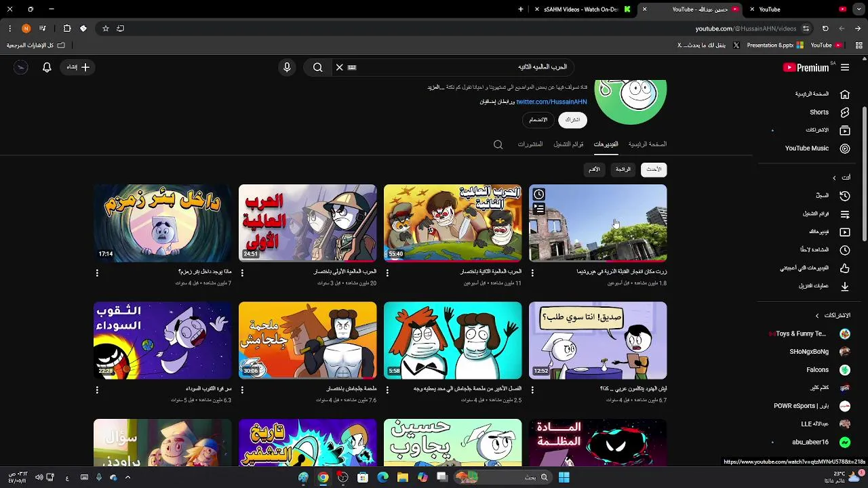Image resolution: width=868 pixels, height=488 pixels.
Task: Click the voice search microphone button
Action: (x=287, y=67)
